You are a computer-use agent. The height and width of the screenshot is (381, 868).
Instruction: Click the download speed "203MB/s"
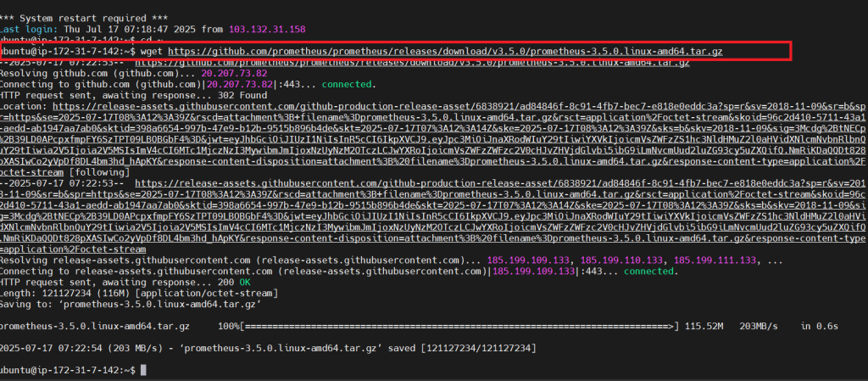pos(759,326)
